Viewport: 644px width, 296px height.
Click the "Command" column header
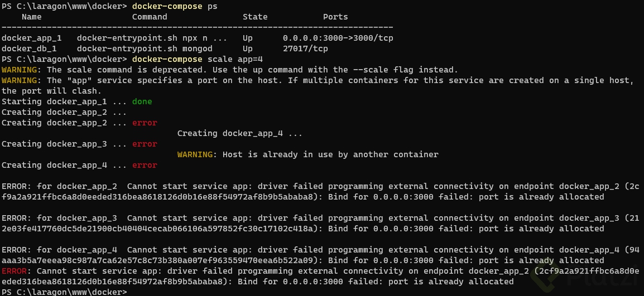pos(150,17)
